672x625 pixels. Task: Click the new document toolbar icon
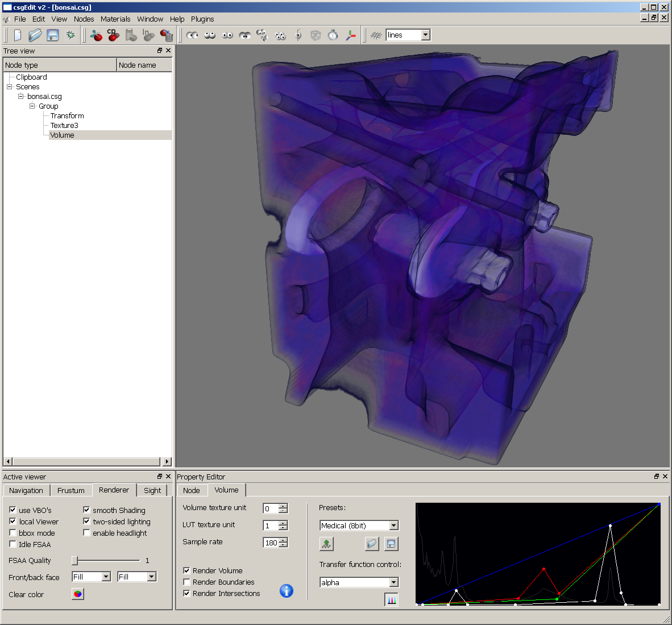[18, 35]
